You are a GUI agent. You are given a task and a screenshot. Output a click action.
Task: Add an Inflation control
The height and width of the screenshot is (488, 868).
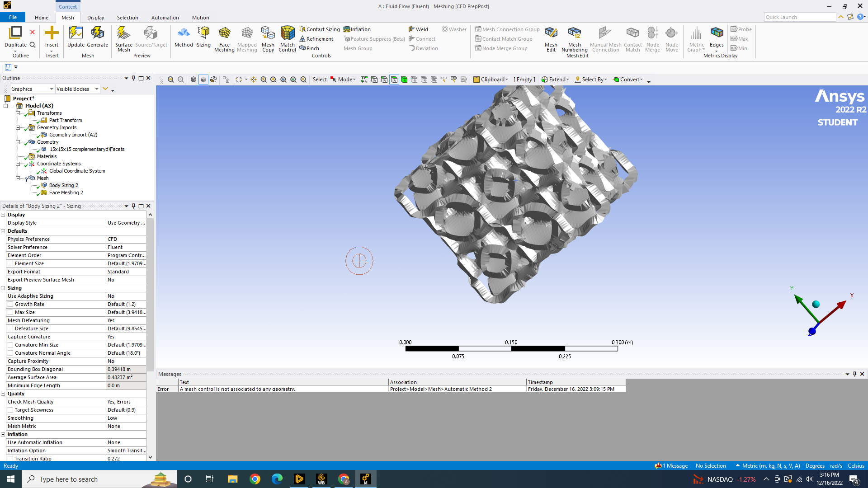357,29
